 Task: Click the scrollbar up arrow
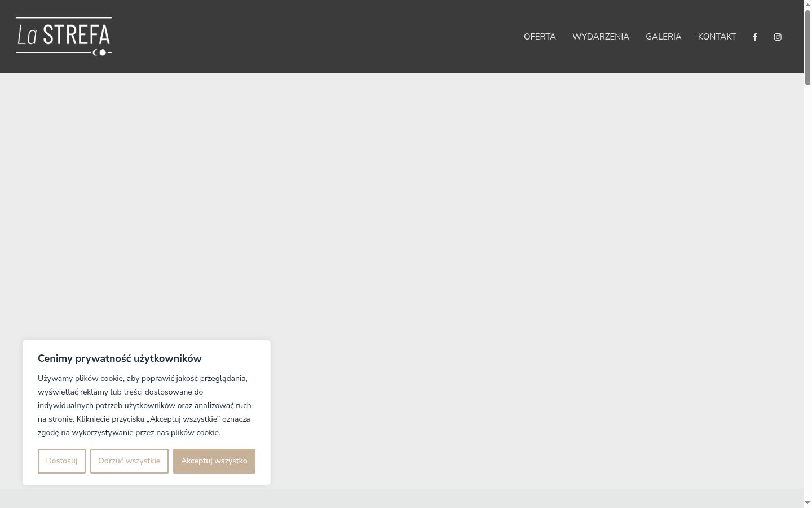[807, 5]
